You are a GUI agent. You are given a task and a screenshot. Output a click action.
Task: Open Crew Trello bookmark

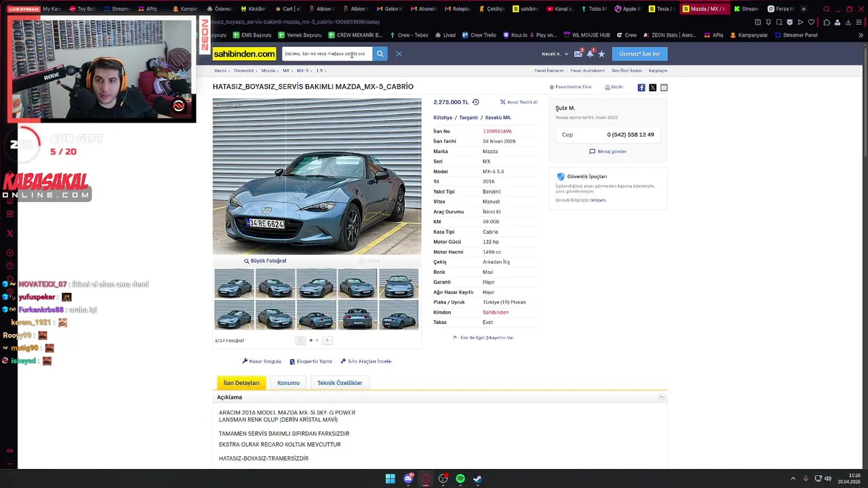(x=479, y=35)
